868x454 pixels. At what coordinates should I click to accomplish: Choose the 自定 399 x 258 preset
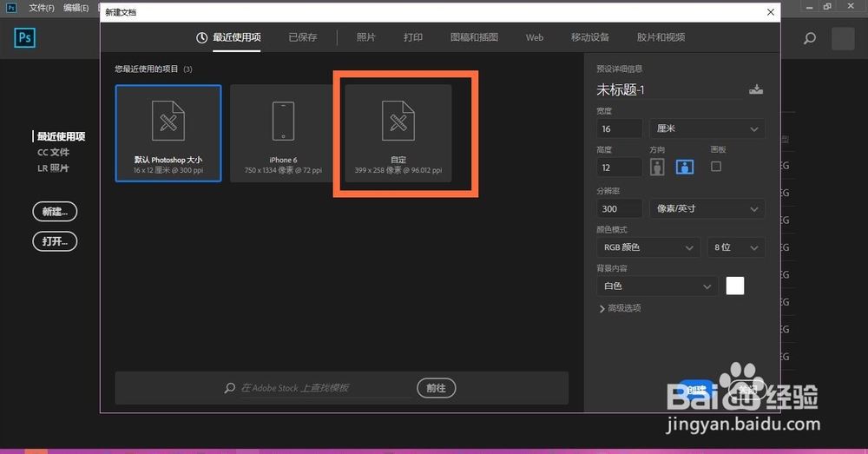[398, 134]
